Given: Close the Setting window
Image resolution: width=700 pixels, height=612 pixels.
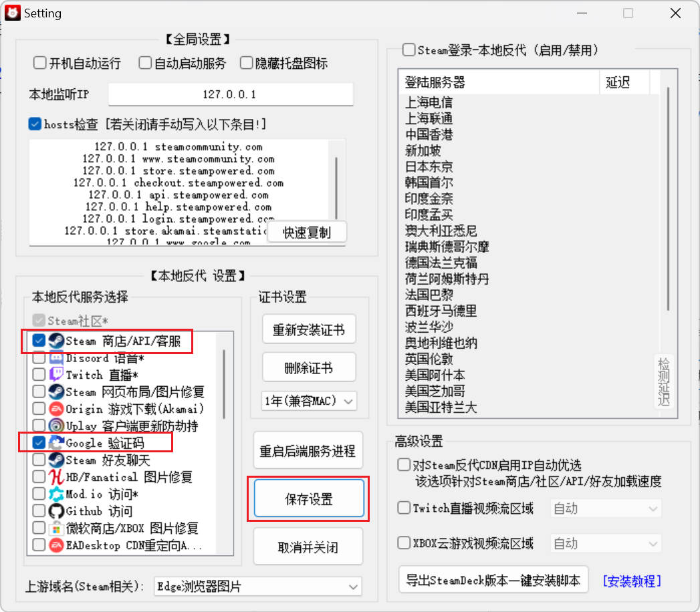Looking at the screenshot, I should [x=675, y=13].
